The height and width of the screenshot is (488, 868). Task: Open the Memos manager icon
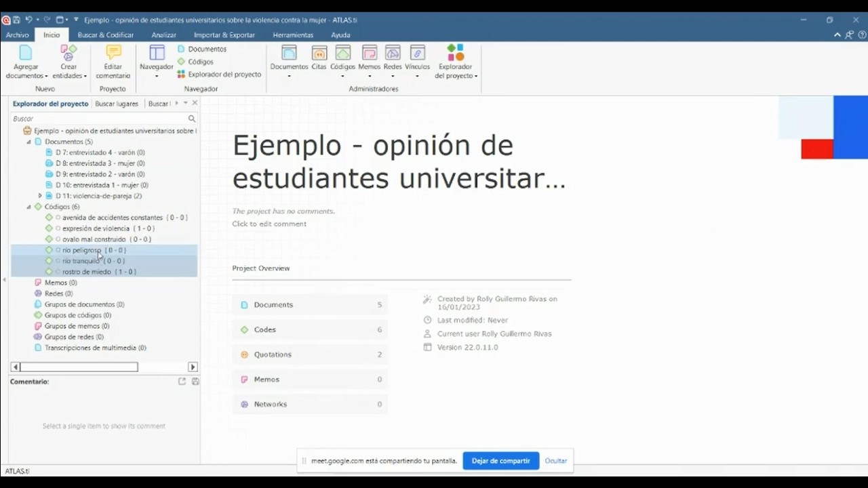(x=369, y=53)
